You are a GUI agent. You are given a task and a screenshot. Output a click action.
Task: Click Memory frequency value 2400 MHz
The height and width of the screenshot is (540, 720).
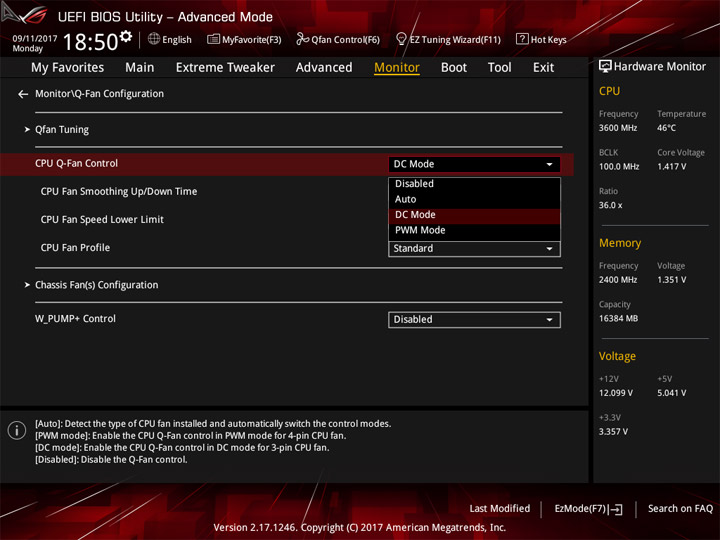tap(618, 280)
